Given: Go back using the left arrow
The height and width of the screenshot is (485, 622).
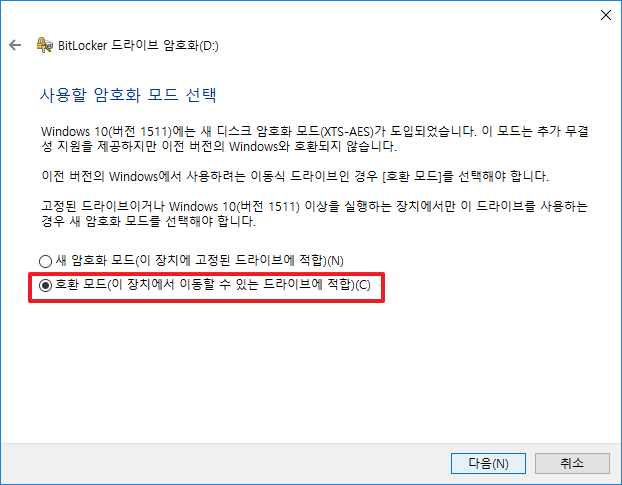Looking at the screenshot, I should pos(15,45).
